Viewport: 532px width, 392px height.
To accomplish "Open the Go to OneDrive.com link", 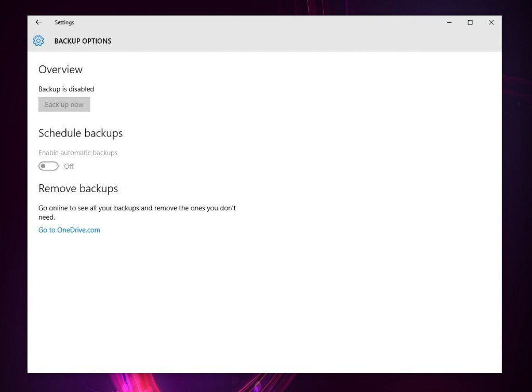I will [69, 230].
